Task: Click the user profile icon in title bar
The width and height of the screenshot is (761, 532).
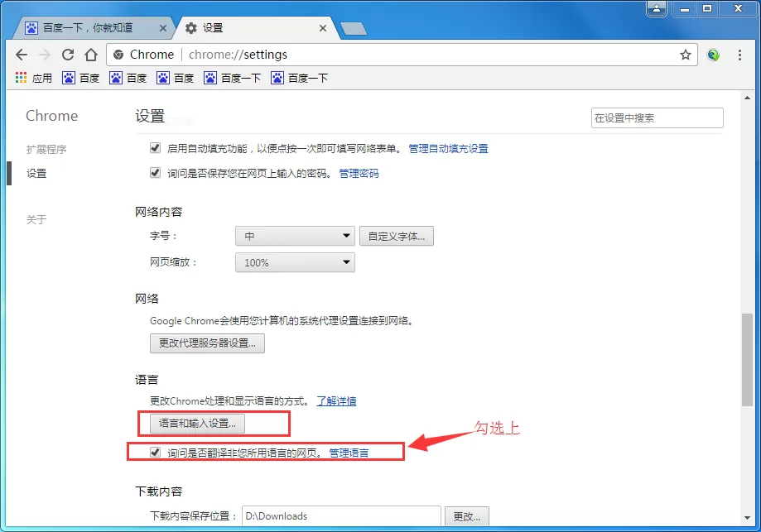Action: coord(656,9)
